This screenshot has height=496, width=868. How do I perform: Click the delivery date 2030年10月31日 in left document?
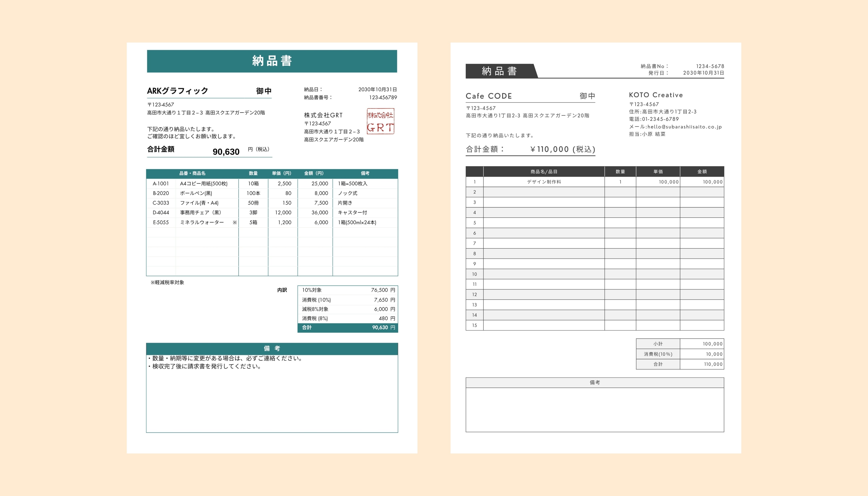tap(377, 90)
